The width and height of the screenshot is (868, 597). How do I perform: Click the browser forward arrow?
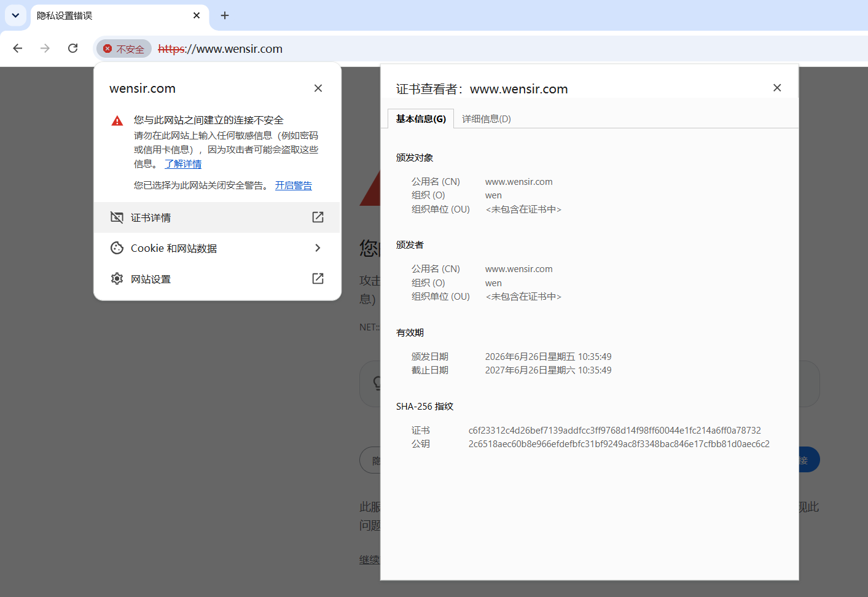click(45, 49)
